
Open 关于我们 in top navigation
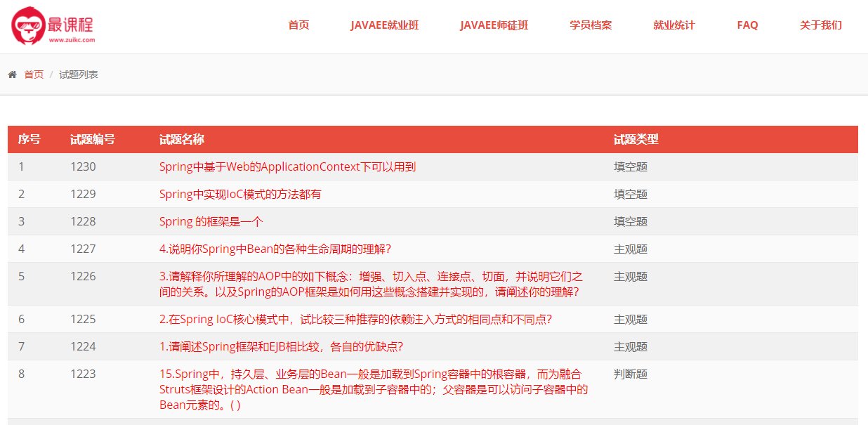[x=820, y=25]
